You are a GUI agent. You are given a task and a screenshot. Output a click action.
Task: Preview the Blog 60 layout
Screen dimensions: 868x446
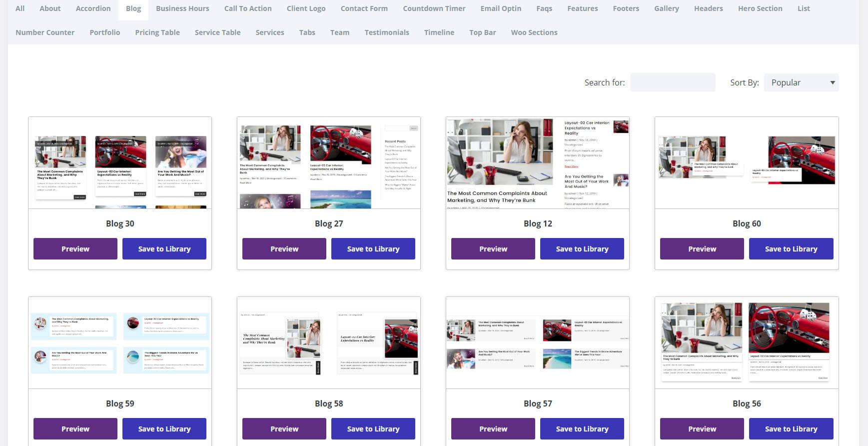click(702, 249)
